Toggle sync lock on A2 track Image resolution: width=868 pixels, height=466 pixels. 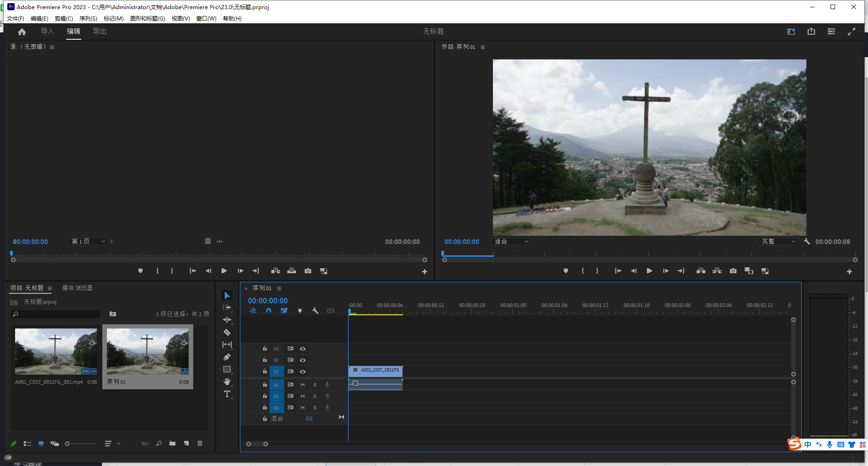pyautogui.click(x=290, y=396)
